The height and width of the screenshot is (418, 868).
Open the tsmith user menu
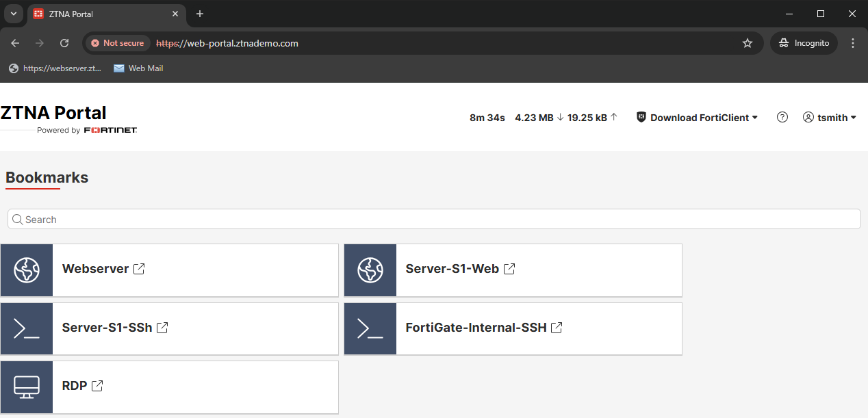830,117
